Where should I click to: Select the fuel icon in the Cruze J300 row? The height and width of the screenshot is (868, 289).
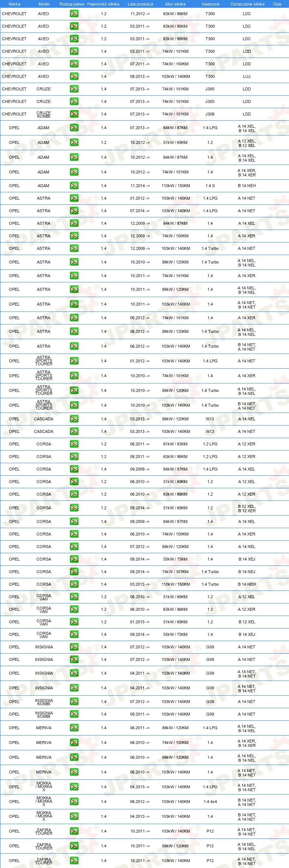[x=74, y=89]
